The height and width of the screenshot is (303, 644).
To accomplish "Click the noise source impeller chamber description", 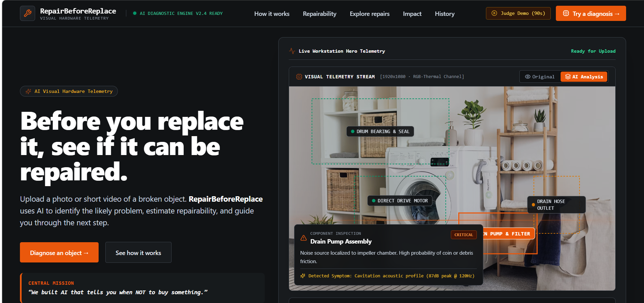I will [x=387, y=257].
